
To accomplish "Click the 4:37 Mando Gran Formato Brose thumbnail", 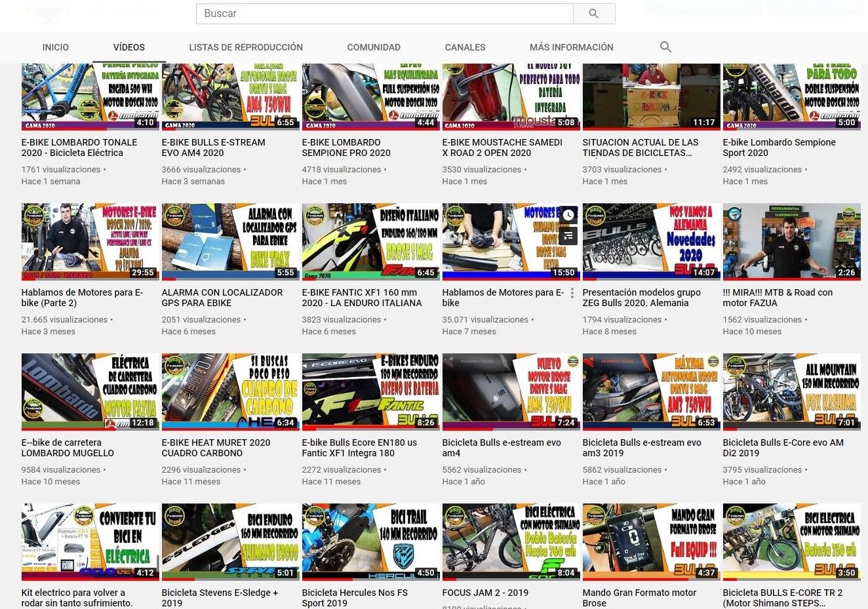I will (x=652, y=541).
